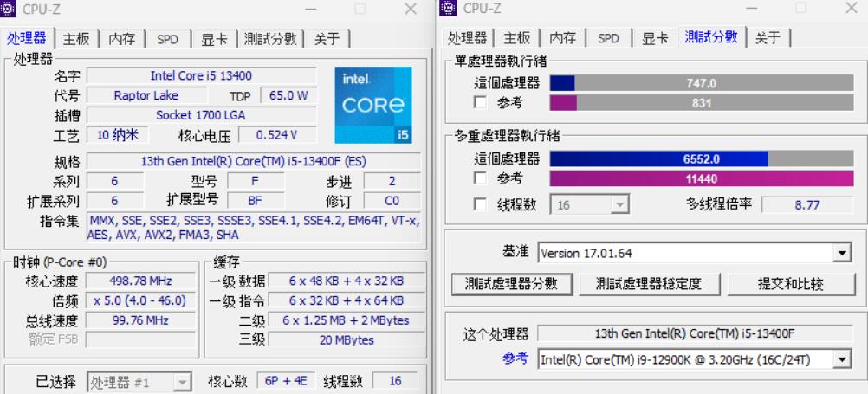Enable single-thread 参考 checkbox

point(480,103)
